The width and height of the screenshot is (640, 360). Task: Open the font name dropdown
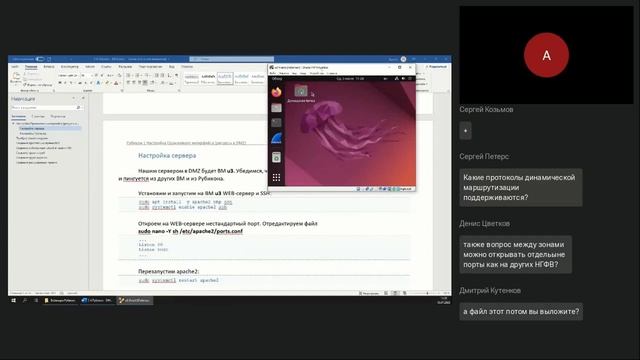[68, 76]
